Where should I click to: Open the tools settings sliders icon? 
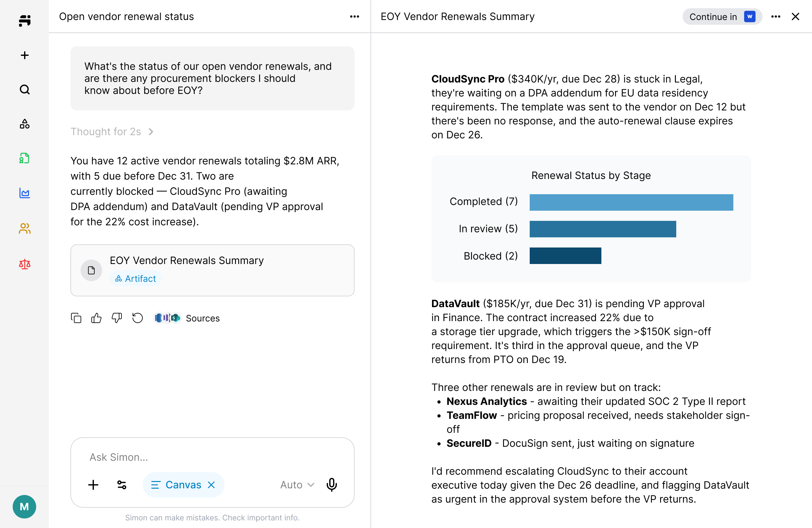point(122,485)
